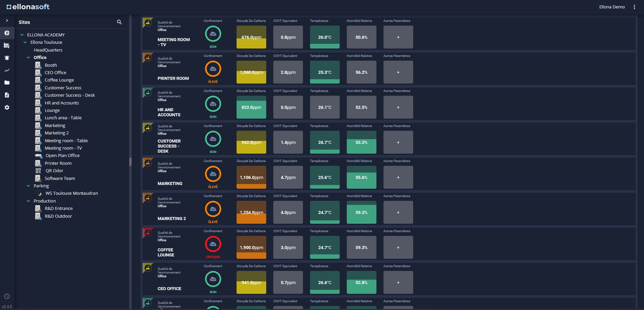Click the device icon beside R&D Outdoor
Screen dimensions: 644x310
pos(38,216)
